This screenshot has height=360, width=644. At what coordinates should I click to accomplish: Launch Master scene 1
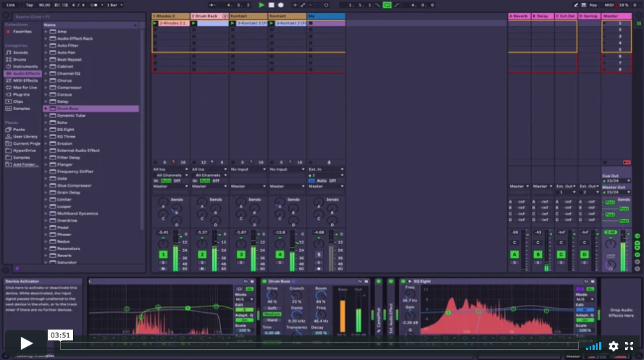click(x=605, y=23)
